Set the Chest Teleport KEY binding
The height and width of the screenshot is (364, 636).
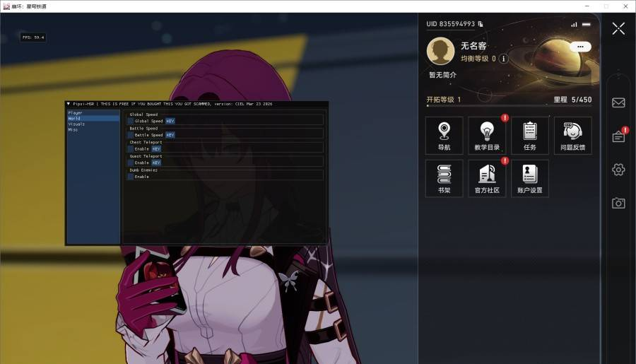coord(157,149)
